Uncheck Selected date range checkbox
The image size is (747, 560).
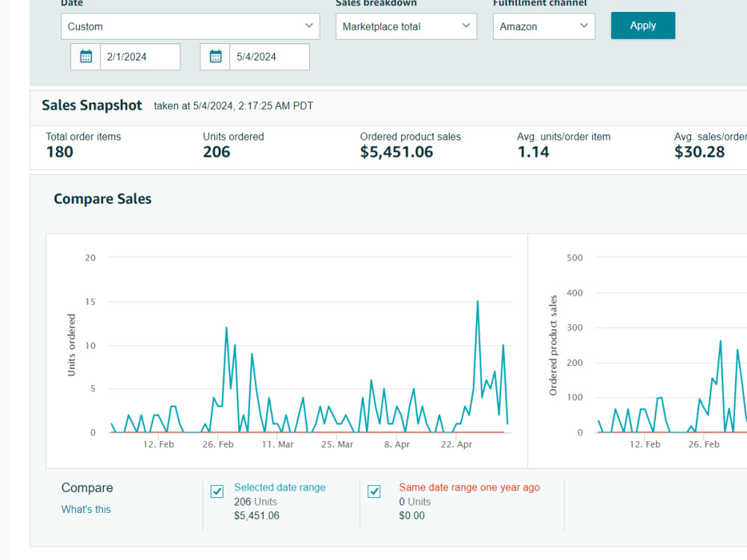click(217, 491)
